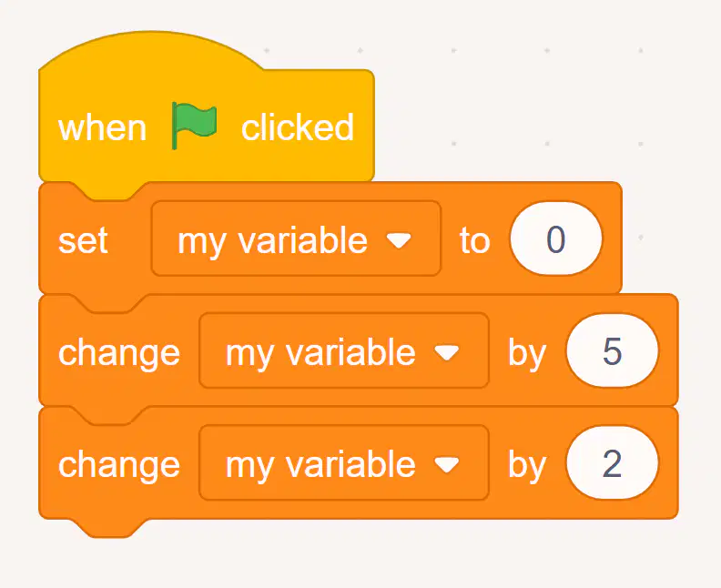Click dropdown arrow in the set block
This screenshot has width=721, height=588.
[x=399, y=240]
